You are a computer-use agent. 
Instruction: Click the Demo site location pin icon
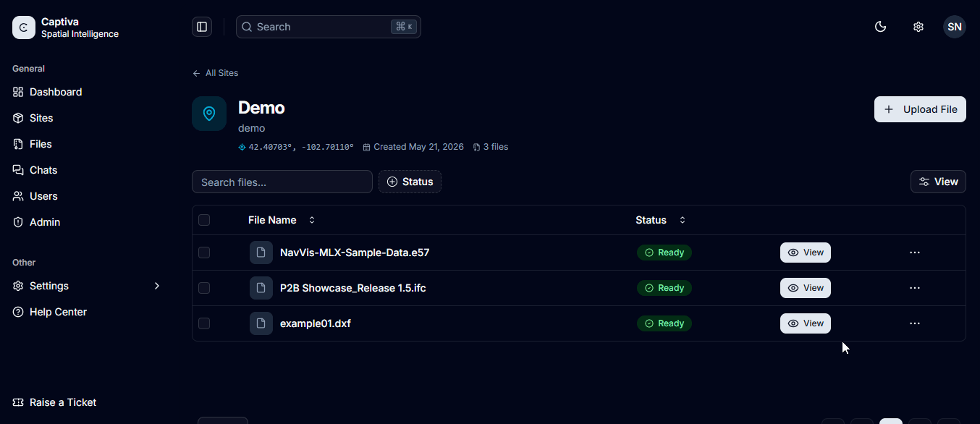click(x=209, y=114)
